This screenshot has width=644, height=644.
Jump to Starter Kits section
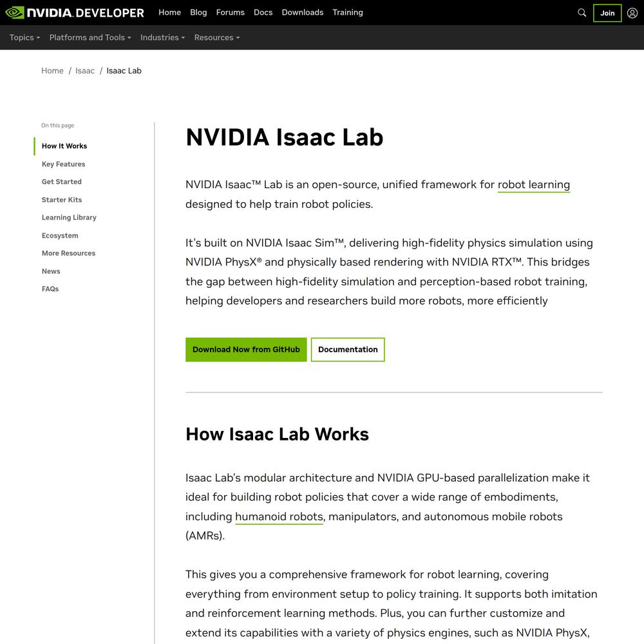pos(62,200)
